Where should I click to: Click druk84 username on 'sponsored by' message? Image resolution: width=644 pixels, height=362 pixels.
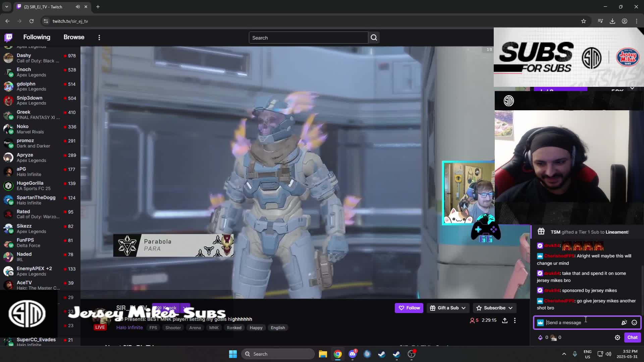click(552, 290)
